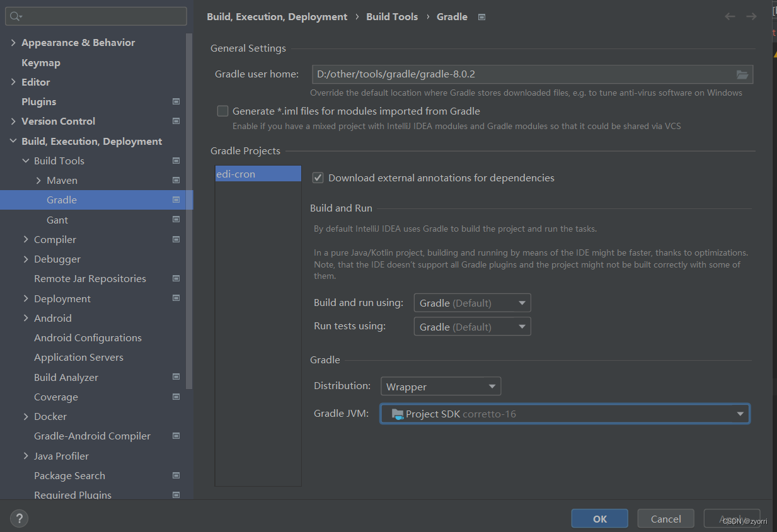Expand the Android node
Viewport: 777px width, 532px height.
click(x=26, y=318)
